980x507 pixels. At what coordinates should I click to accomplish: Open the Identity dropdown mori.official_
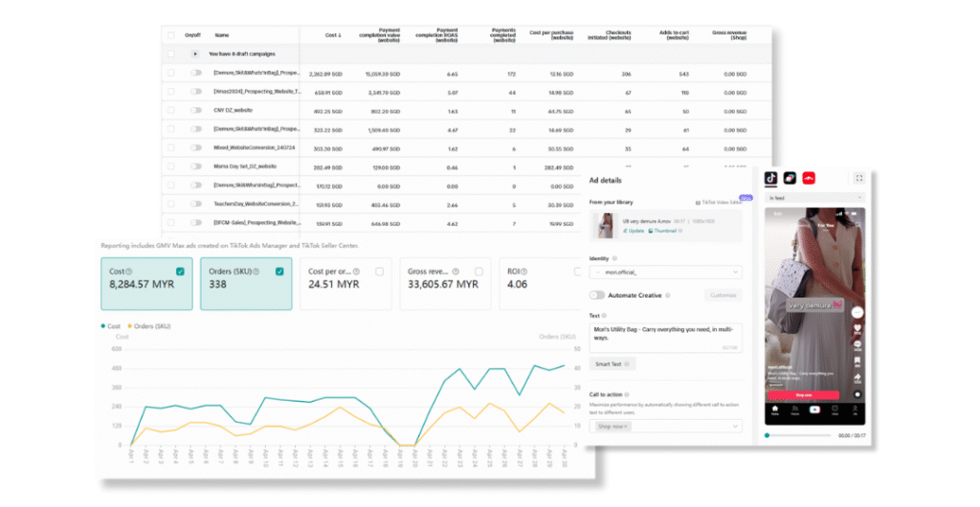666,273
